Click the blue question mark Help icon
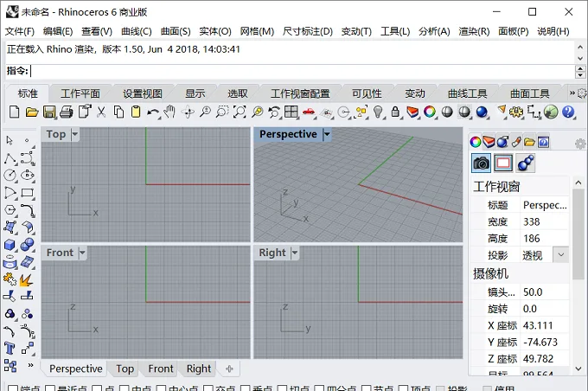Image resolution: width=588 pixels, height=391 pixels. (x=568, y=112)
